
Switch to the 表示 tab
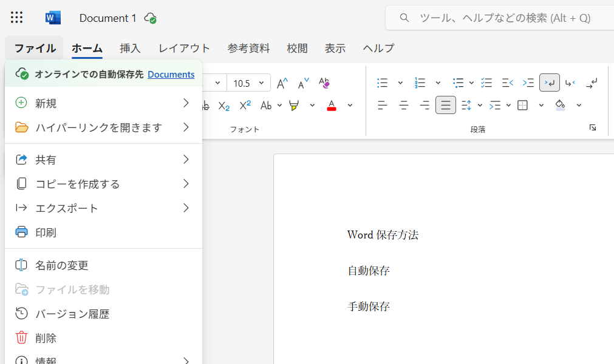(335, 48)
